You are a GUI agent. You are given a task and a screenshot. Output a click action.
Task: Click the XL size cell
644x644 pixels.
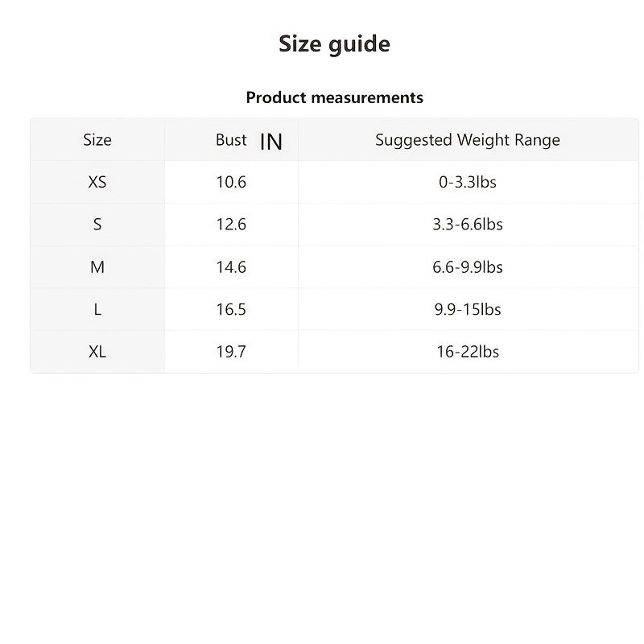point(97,352)
